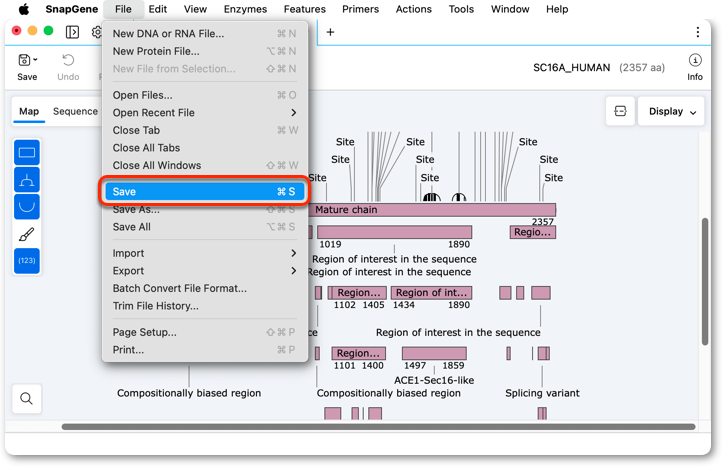This screenshot has height=466, width=722.
Task: Toggle the sidebar panel icon
Action: [72, 32]
